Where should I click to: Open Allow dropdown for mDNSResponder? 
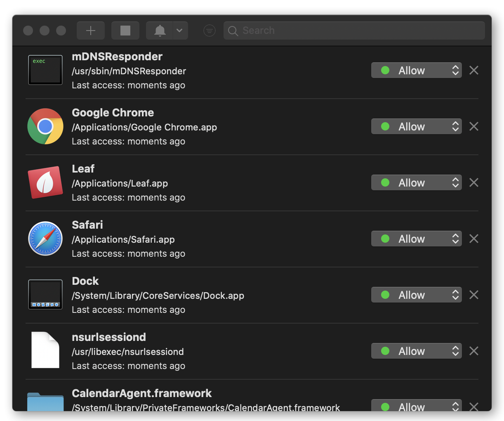tap(416, 70)
